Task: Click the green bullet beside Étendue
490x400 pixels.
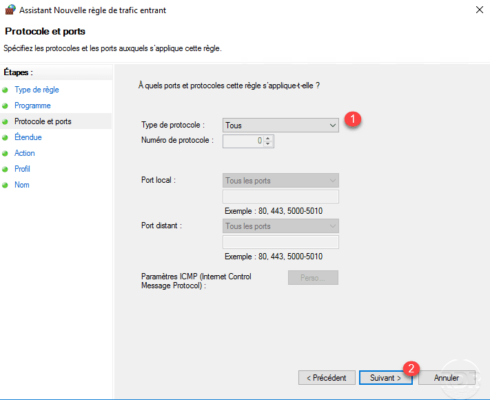Action: [5, 138]
